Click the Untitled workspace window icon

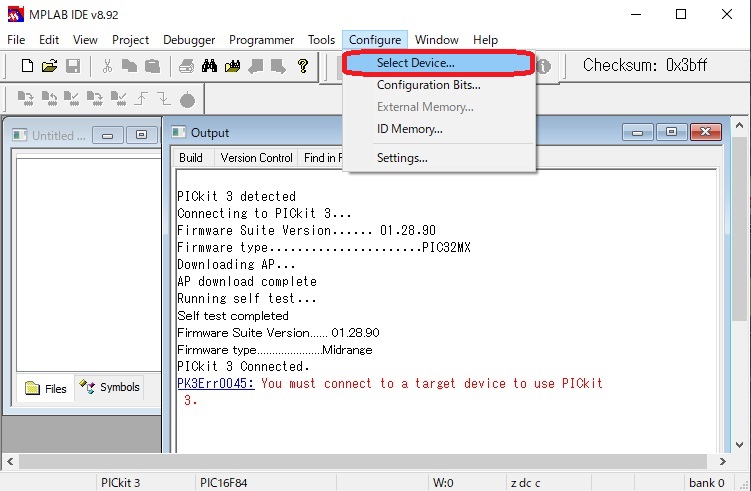pyautogui.click(x=20, y=135)
